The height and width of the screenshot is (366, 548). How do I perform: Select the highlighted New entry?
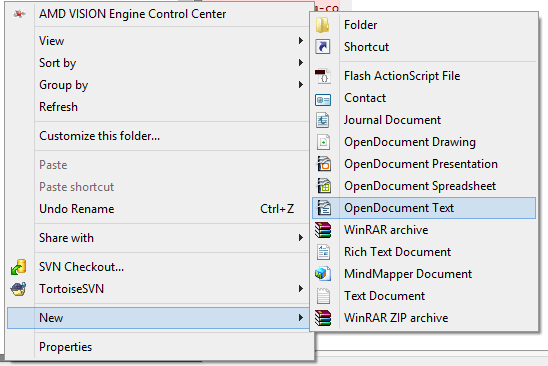pos(158,318)
